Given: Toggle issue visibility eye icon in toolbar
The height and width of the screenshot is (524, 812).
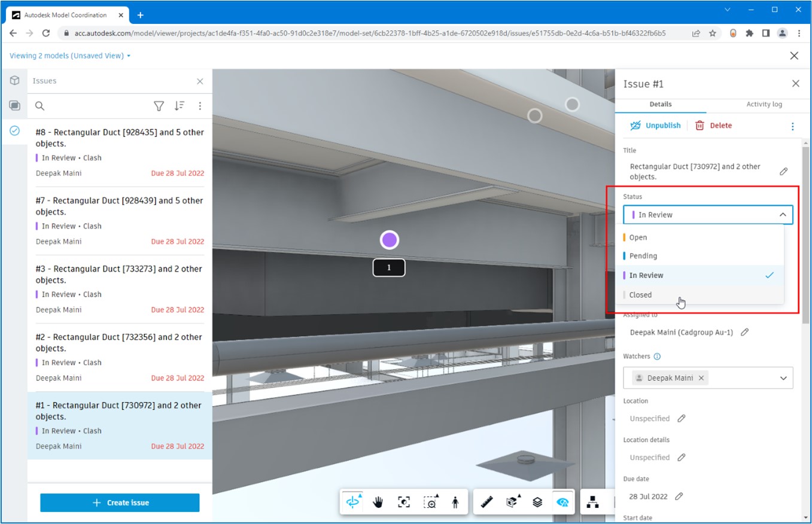Looking at the screenshot, I should click(x=562, y=502).
